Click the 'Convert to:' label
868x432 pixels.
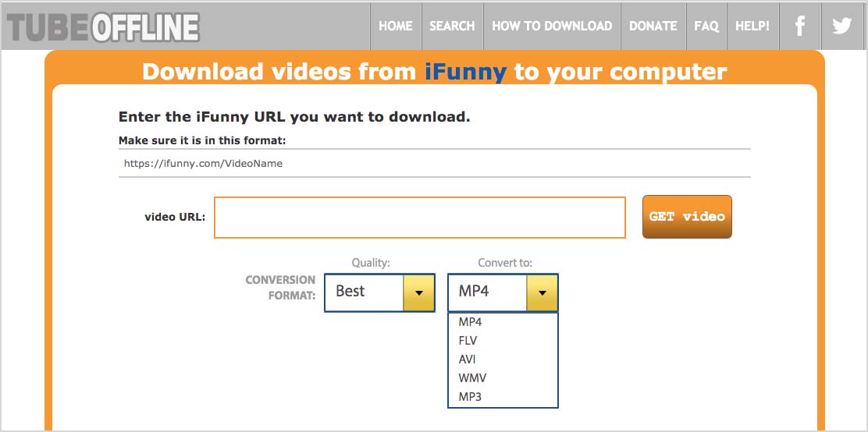click(x=505, y=264)
